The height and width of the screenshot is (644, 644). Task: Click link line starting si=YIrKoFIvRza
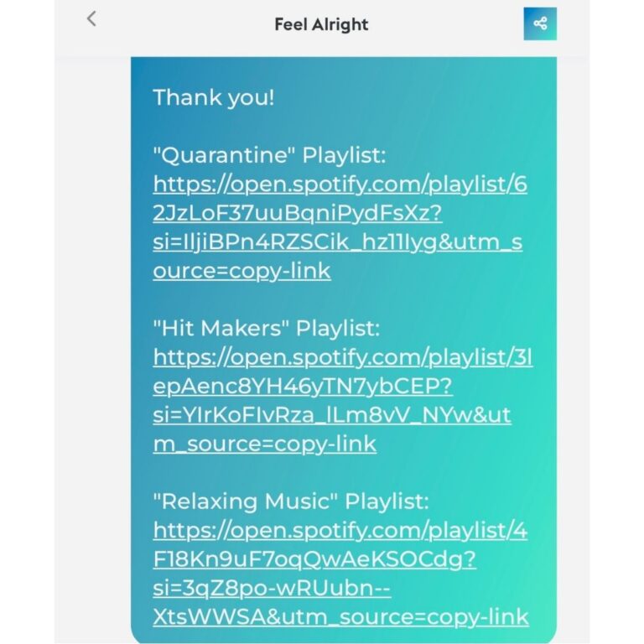(332, 415)
